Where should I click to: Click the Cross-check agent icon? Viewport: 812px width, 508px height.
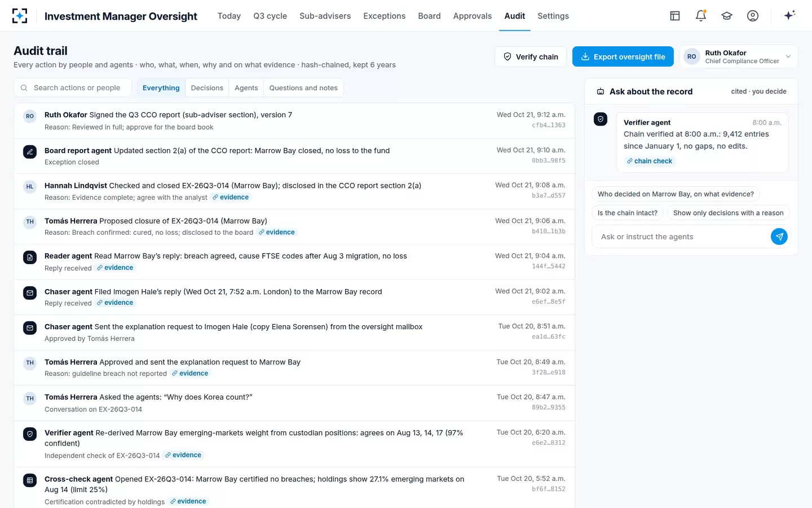tap(30, 480)
